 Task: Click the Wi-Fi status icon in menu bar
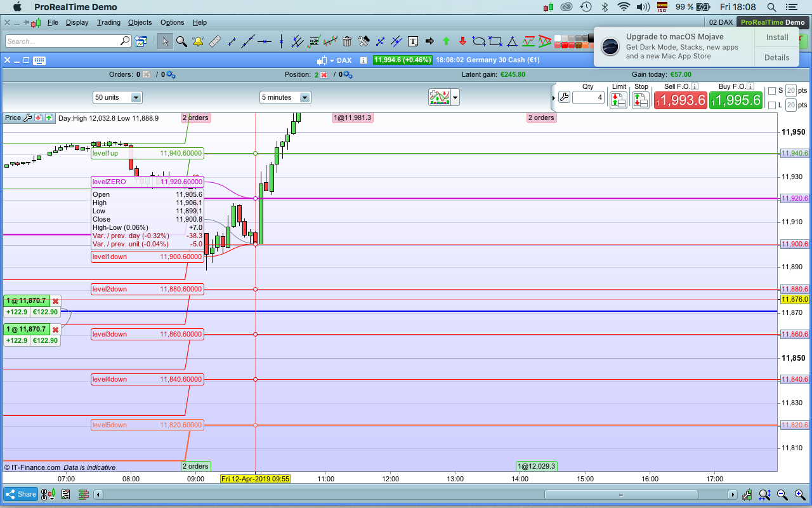click(624, 7)
